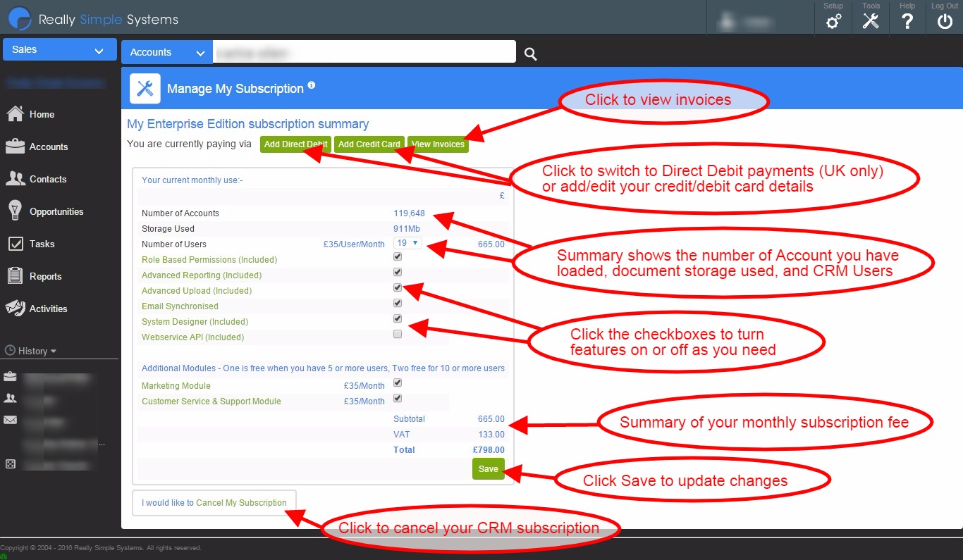Click the Tasks checkmark icon
The image size is (963, 560).
coord(16,244)
